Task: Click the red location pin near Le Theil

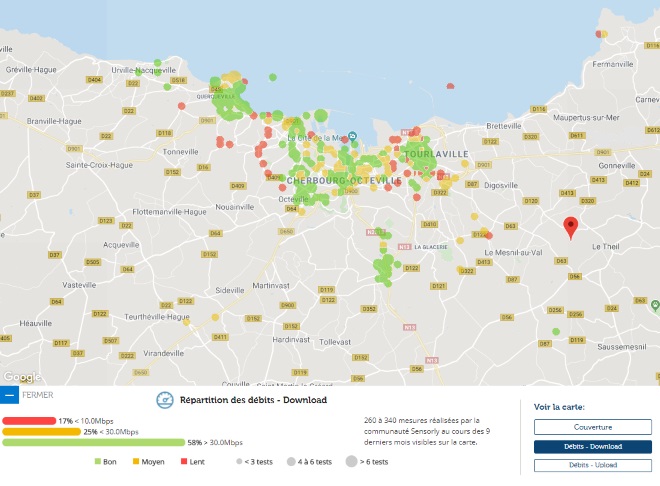Action: tap(570, 227)
